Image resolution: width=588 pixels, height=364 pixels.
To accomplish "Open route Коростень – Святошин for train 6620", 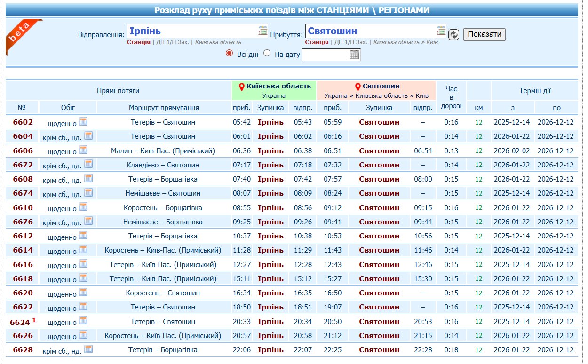I will pos(163,293).
